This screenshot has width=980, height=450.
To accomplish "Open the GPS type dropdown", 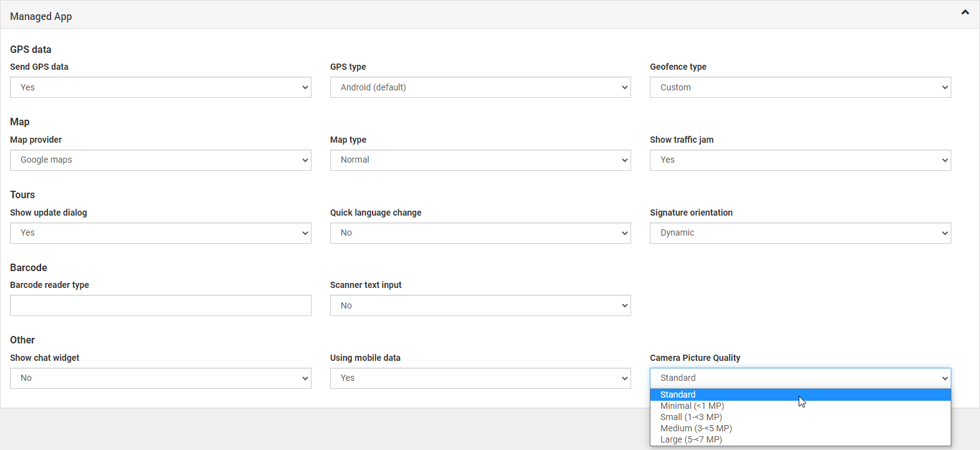I will click(x=480, y=87).
